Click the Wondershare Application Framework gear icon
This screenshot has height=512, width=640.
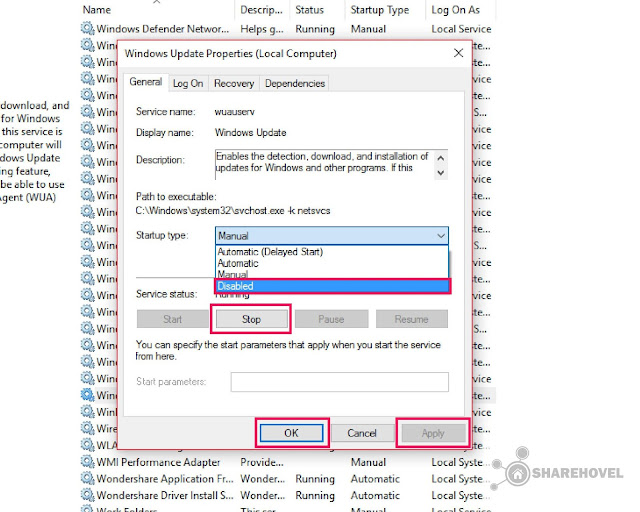[x=87, y=478]
